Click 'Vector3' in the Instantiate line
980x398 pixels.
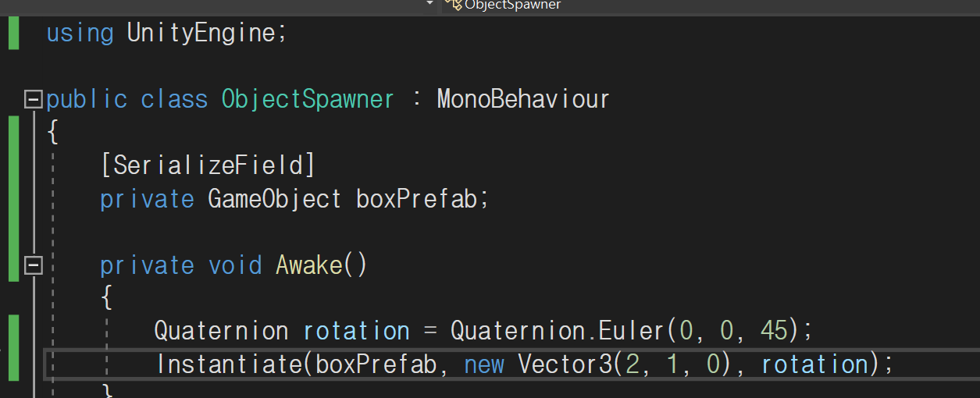pyautogui.click(x=565, y=364)
